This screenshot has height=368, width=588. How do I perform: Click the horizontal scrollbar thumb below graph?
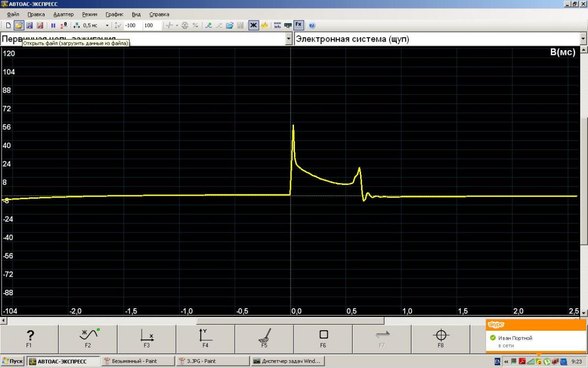click(x=290, y=320)
